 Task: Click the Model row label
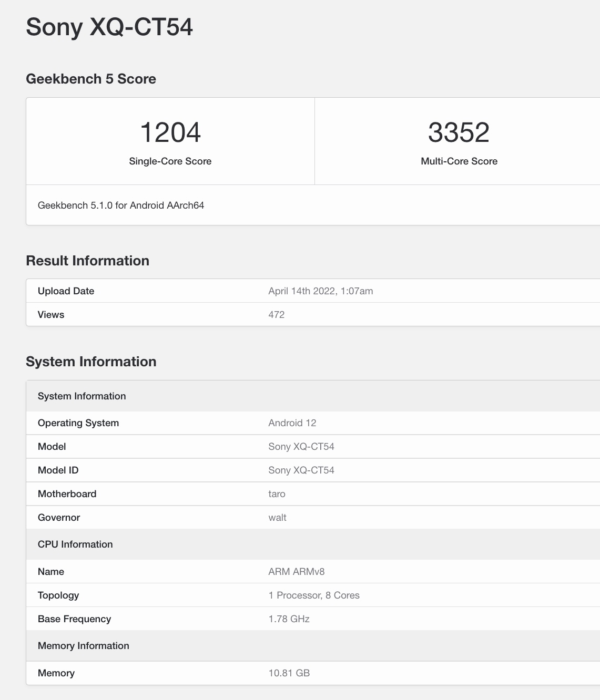pos(52,447)
